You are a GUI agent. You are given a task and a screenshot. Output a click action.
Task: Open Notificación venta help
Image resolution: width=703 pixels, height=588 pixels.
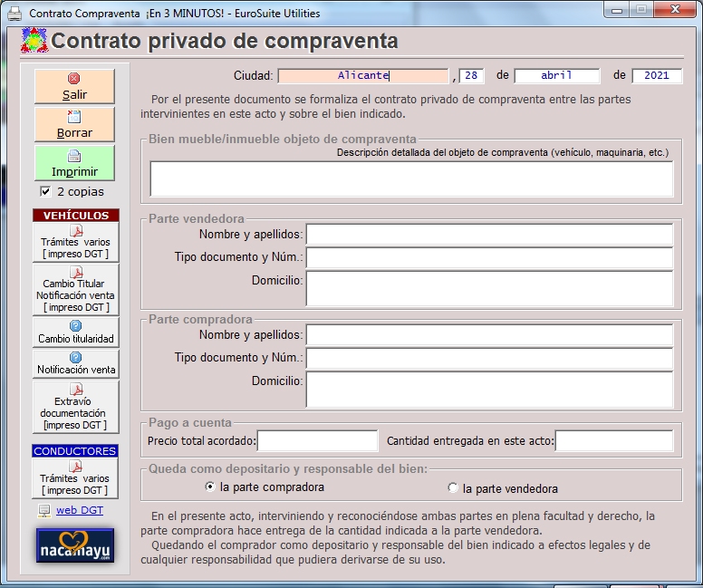[75, 363]
